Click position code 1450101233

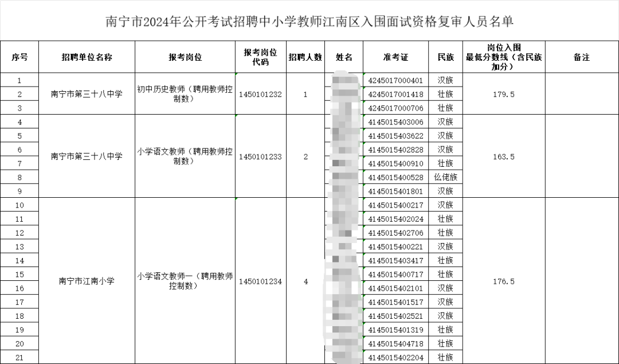pyautogui.click(x=261, y=156)
